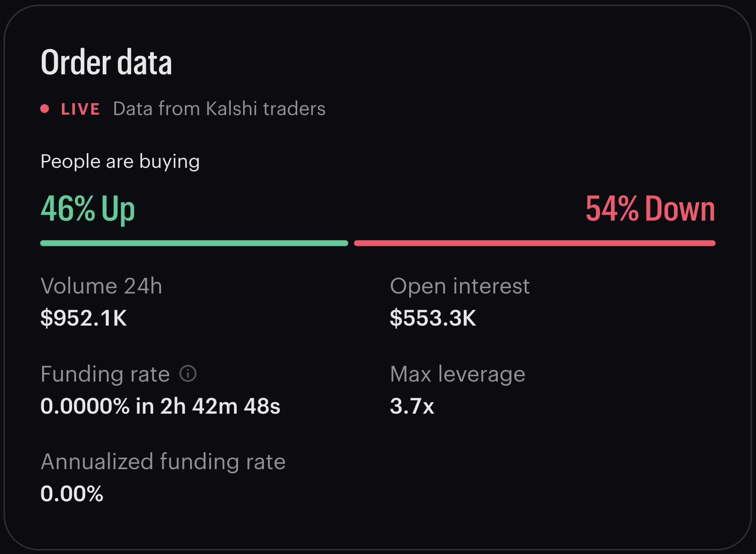
Task: Click the $952.1K volume value
Action: click(83, 318)
